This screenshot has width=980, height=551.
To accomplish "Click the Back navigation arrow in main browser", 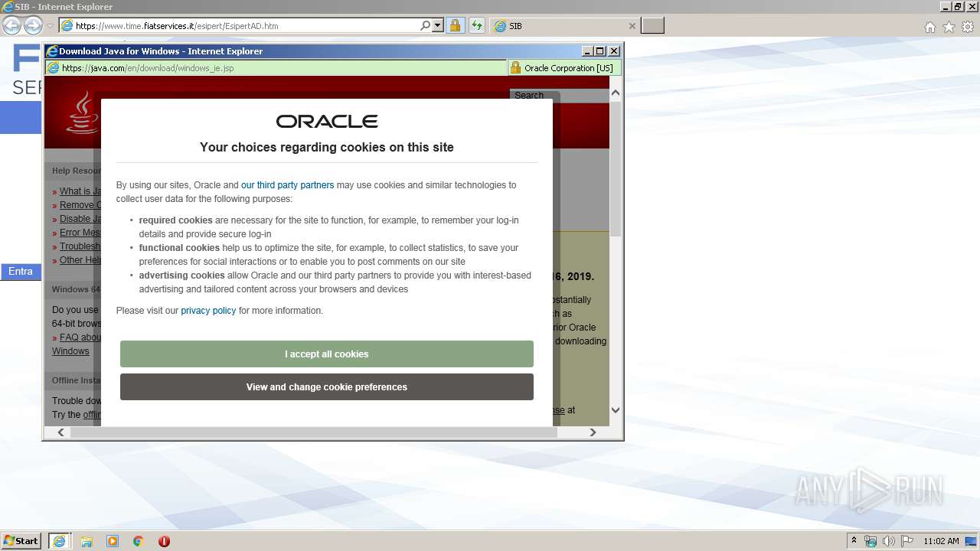I will click(11, 25).
